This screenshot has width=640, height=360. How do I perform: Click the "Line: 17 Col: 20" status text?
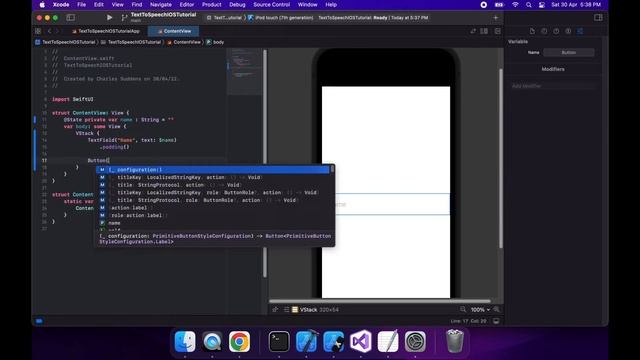click(469, 321)
